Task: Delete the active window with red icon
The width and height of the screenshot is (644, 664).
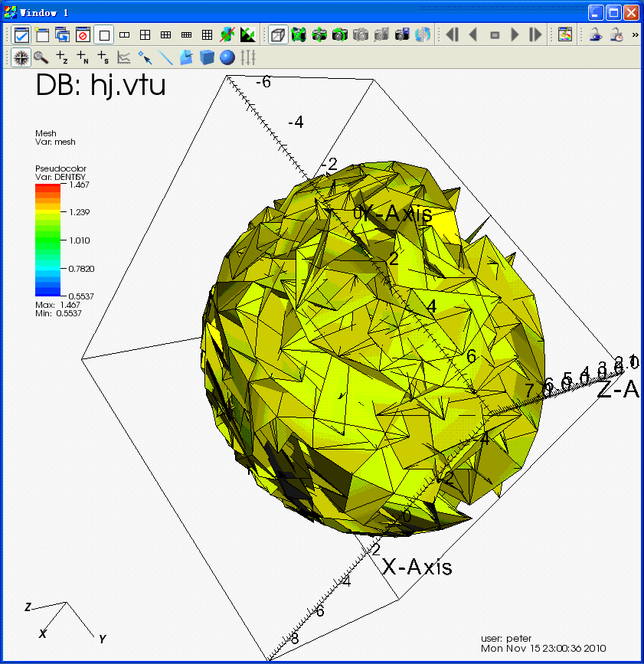Action: tap(83, 34)
